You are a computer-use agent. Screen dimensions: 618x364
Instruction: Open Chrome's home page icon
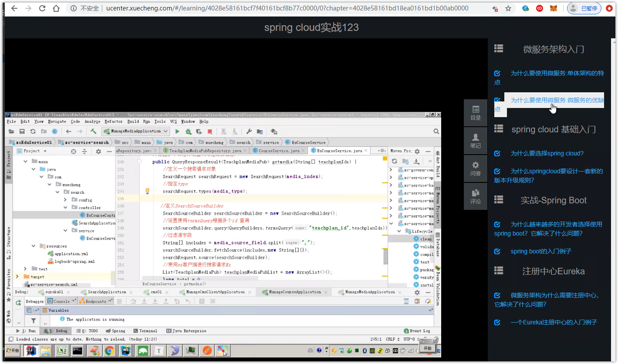pyautogui.click(x=56, y=8)
